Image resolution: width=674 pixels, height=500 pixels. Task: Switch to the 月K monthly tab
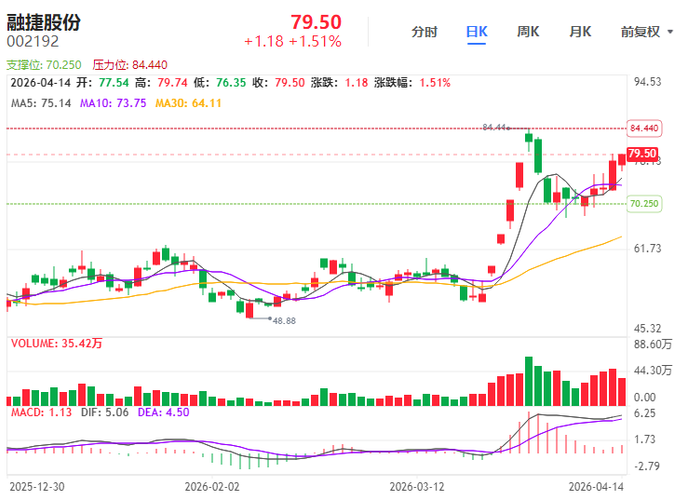pyautogui.click(x=580, y=32)
